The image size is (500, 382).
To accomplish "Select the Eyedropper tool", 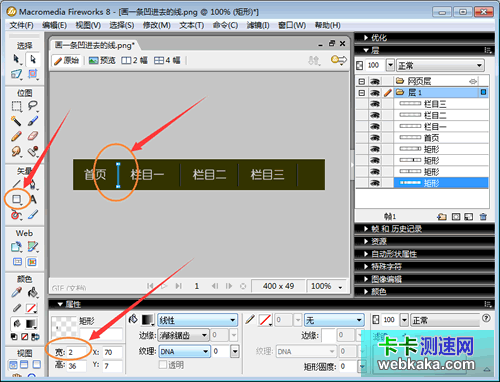I will 16,293.
